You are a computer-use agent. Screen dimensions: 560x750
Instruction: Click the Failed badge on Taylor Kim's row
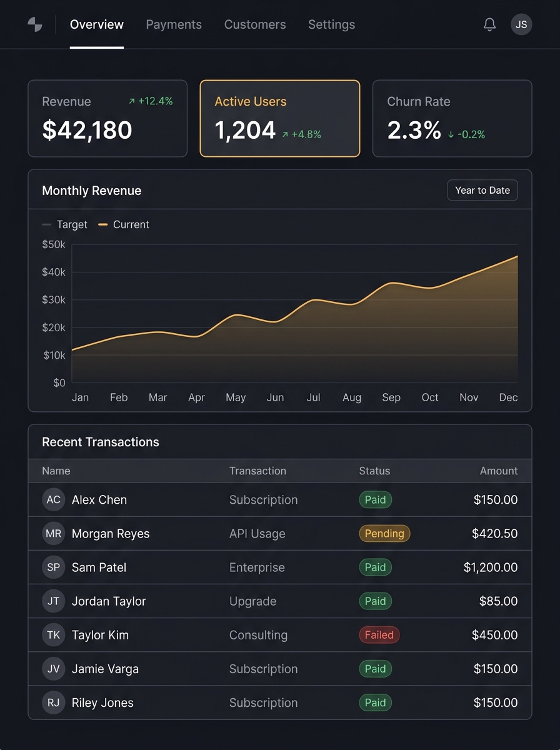[379, 634]
